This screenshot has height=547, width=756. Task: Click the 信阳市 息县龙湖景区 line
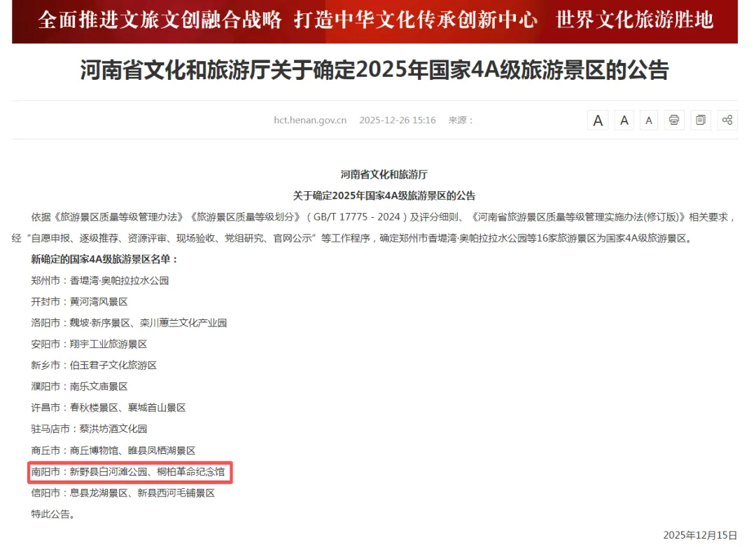(123, 493)
